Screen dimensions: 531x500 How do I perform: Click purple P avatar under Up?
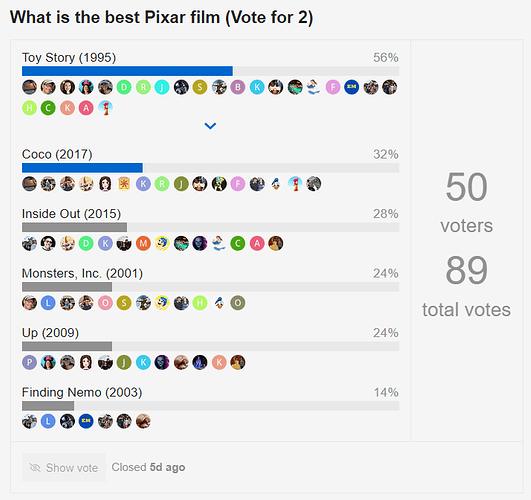tap(29, 362)
